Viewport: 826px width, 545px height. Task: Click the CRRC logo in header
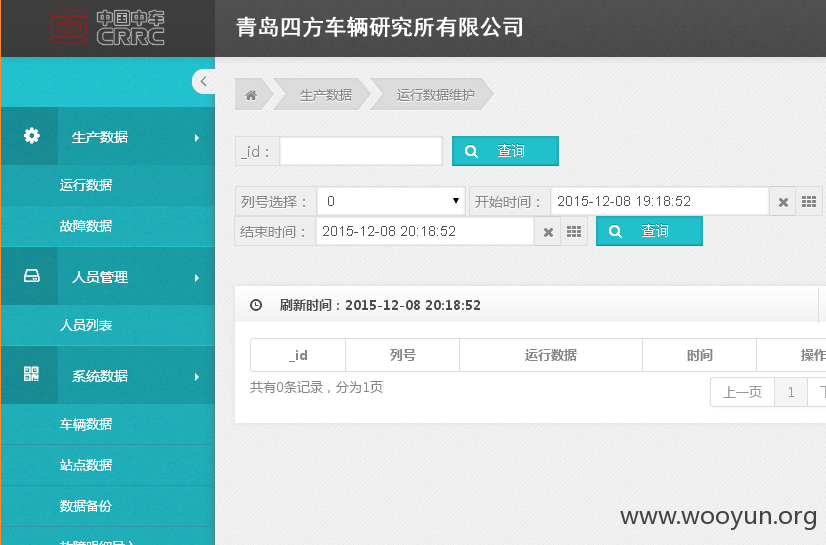pyautogui.click(x=107, y=27)
